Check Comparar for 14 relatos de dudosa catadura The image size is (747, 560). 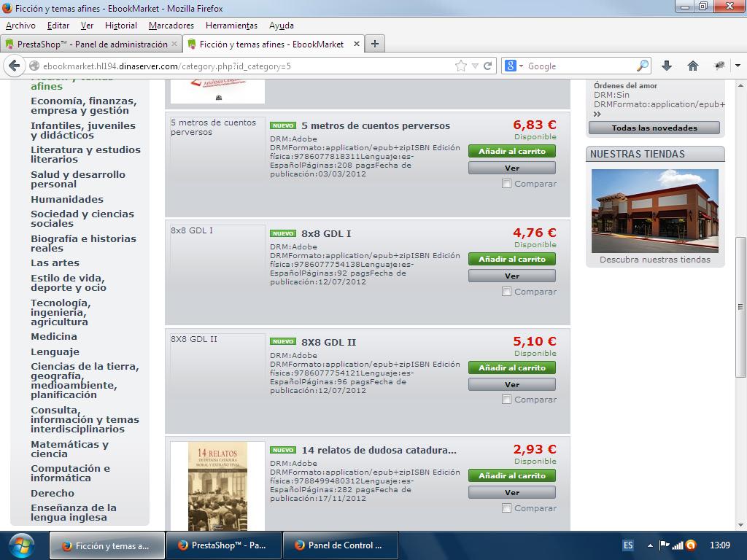(506, 508)
